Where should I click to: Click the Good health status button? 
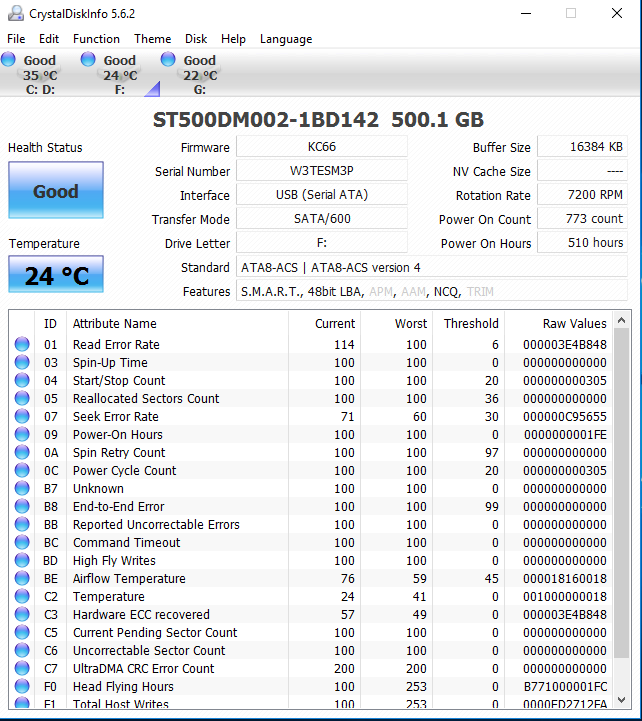point(56,190)
